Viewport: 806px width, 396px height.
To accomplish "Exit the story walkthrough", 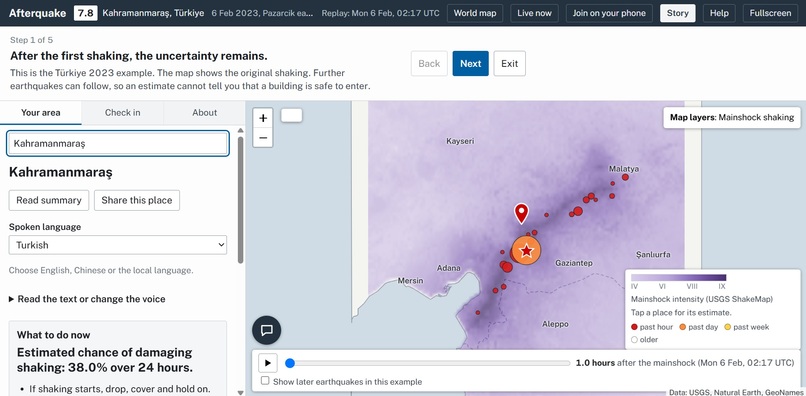I will [x=509, y=63].
